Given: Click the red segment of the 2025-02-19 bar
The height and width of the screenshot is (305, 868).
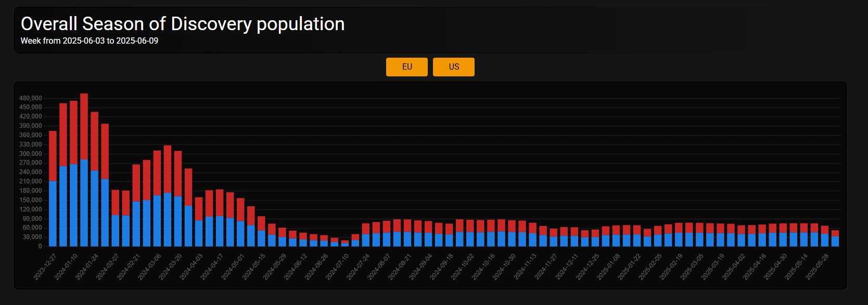Looking at the screenshot, I should pyautogui.click(x=679, y=228).
